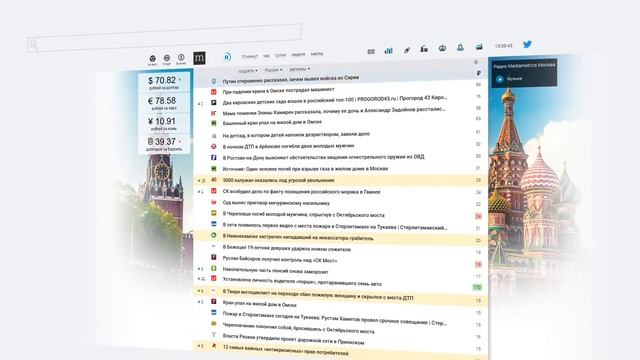This screenshot has width=640, height=360.
Task: Click the € 78.58 euro rate tile
Action: click(164, 104)
